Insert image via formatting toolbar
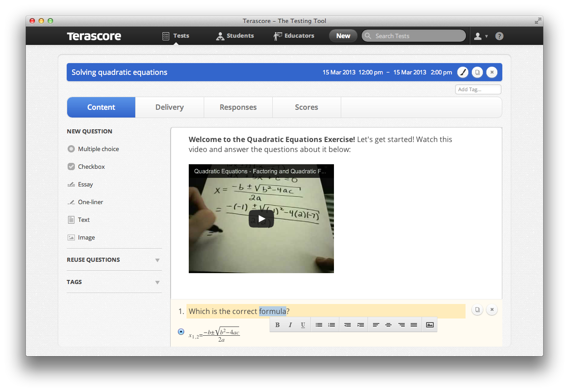This screenshot has height=392, width=569. [430, 325]
